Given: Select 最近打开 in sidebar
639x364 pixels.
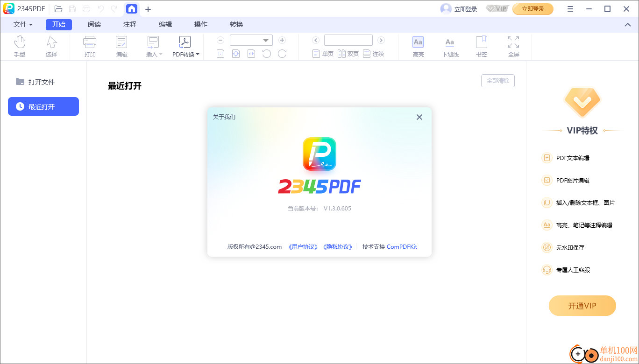Looking at the screenshot, I should tap(43, 106).
